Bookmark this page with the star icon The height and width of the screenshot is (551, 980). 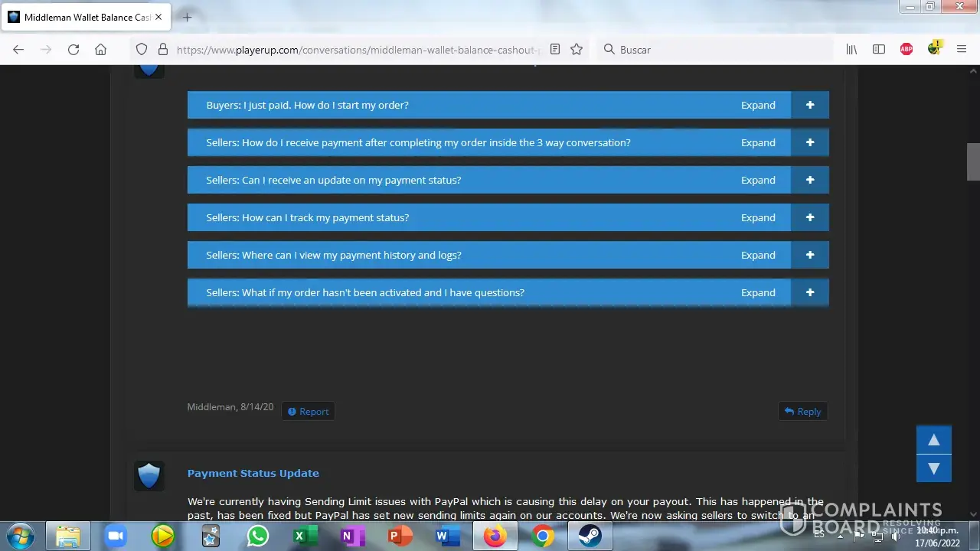[577, 50]
